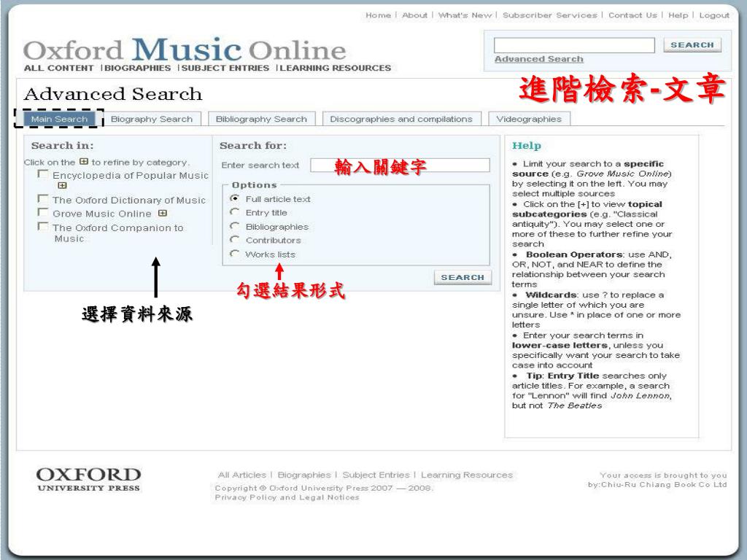Image resolution: width=747 pixels, height=560 pixels.
Task: Click the Contact Us link
Action: click(x=632, y=15)
